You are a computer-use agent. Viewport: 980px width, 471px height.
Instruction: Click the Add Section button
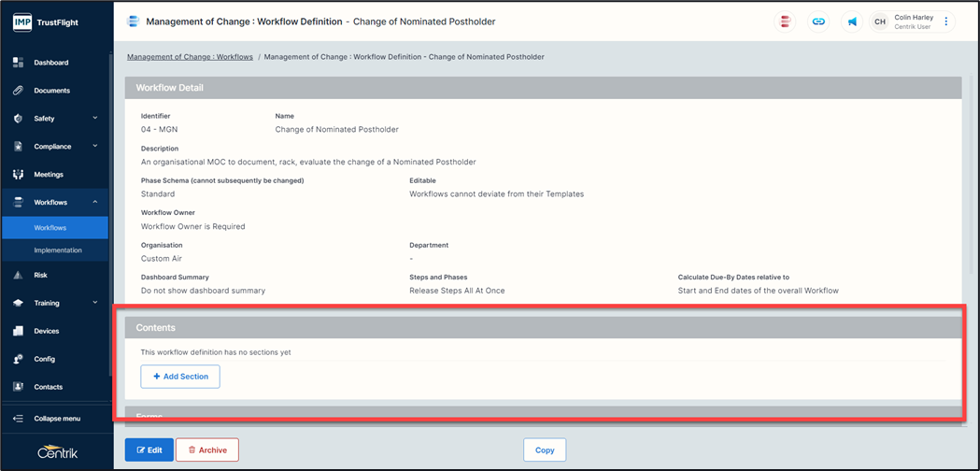[180, 377]
